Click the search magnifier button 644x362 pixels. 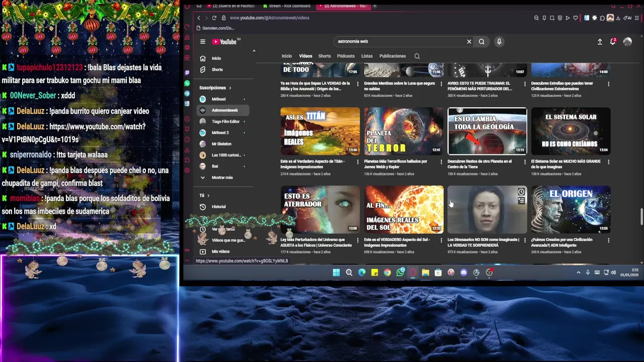pos(481,42)
